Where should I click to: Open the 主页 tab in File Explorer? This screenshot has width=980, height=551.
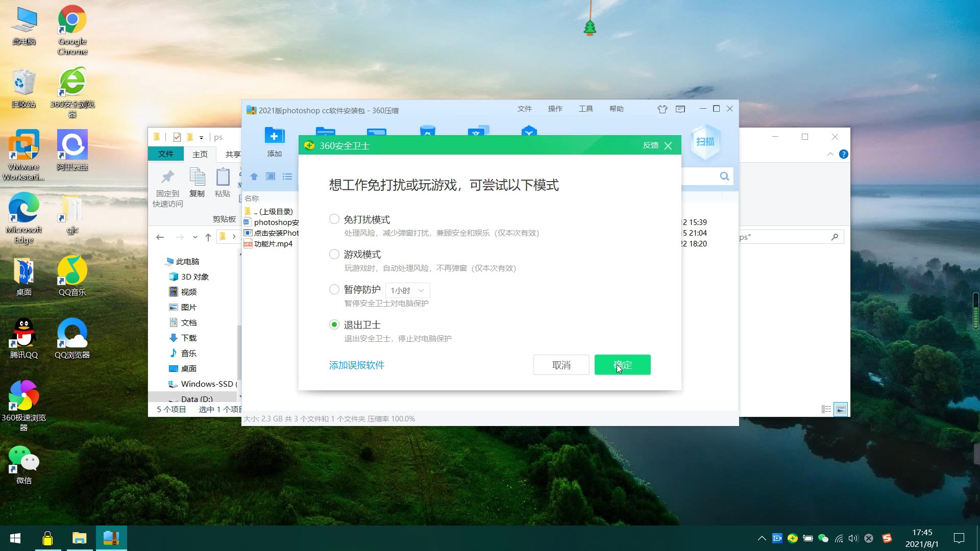pyautogui.click(x=200, y=154)
